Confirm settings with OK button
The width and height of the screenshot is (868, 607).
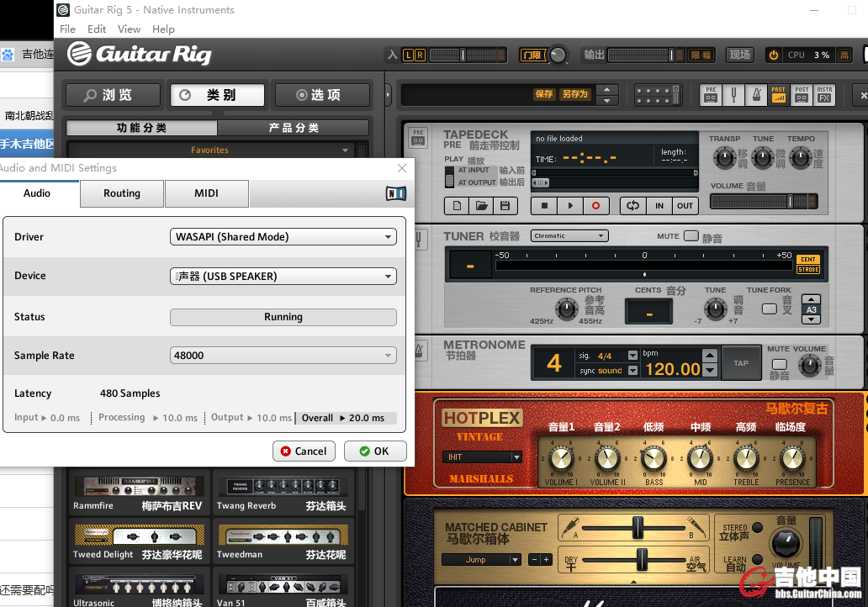point(375,451)
